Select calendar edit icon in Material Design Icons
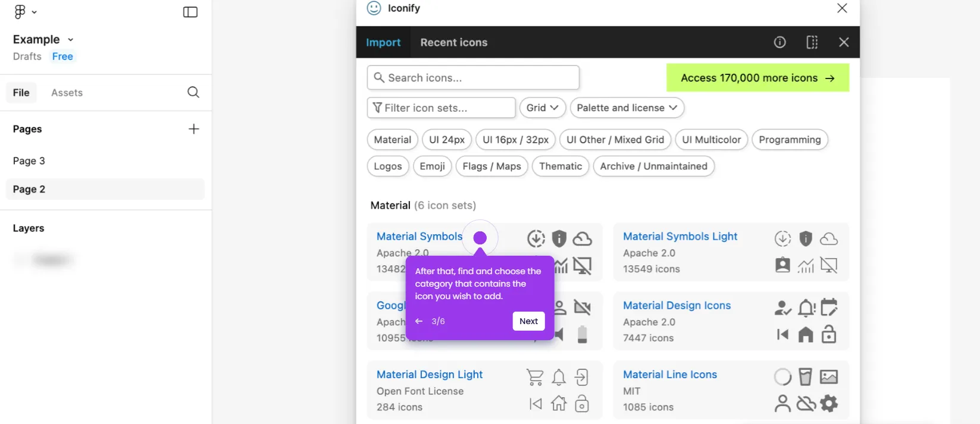This screenshot has width=980, height=424. click(829, 307)
